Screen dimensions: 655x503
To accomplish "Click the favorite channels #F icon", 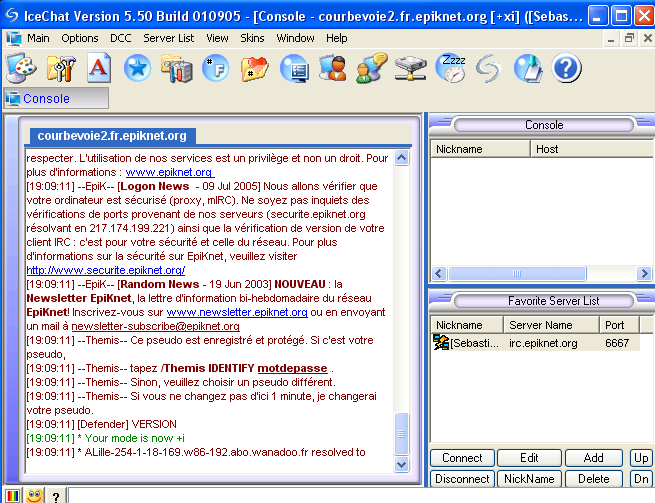I will (216, 68).
